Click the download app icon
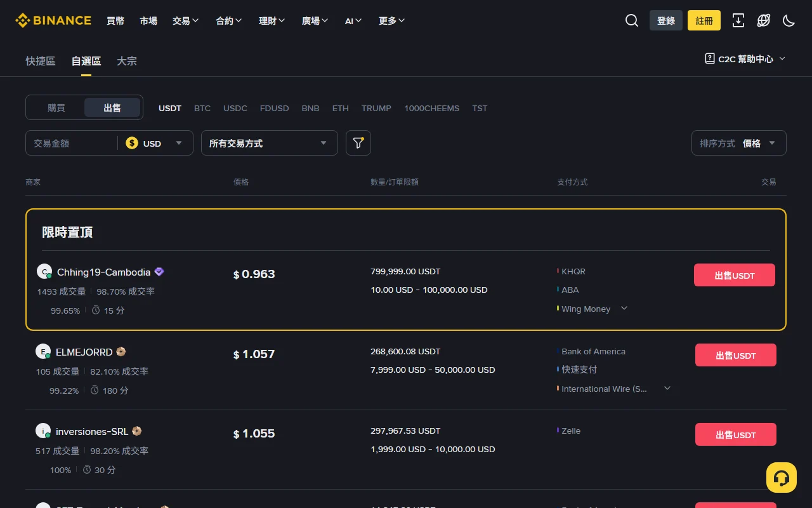The image size is (812, 508). click(738, 20)
